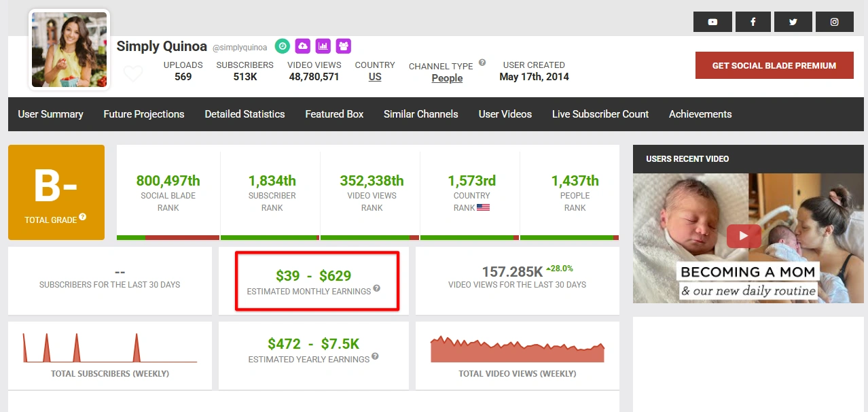The width and height of the screenshot is (868, 412).
Task: Click the Simply Quinoa channel name
Action: tap(162, 46)
